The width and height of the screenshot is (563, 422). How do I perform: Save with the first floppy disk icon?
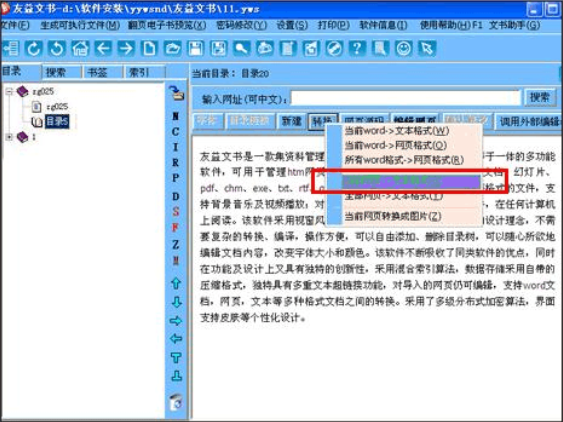(196, 48)
